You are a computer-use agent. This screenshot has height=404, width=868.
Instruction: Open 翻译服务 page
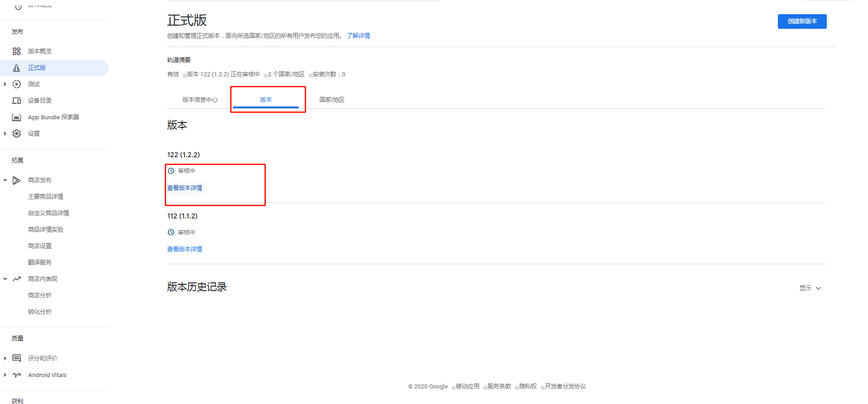[40, 262]
